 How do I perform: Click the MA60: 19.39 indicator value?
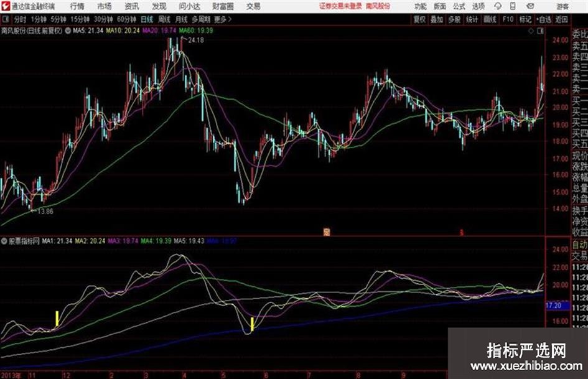196,30
